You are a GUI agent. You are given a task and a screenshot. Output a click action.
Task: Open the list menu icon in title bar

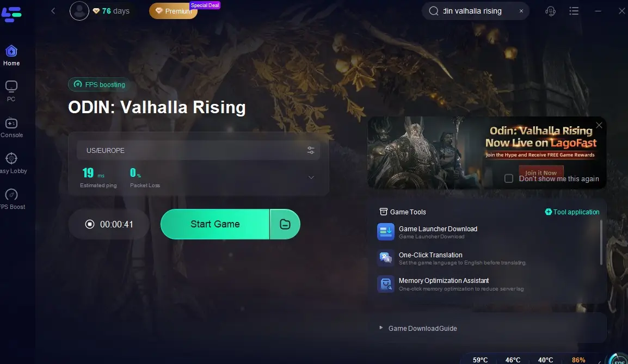[574, 11]
